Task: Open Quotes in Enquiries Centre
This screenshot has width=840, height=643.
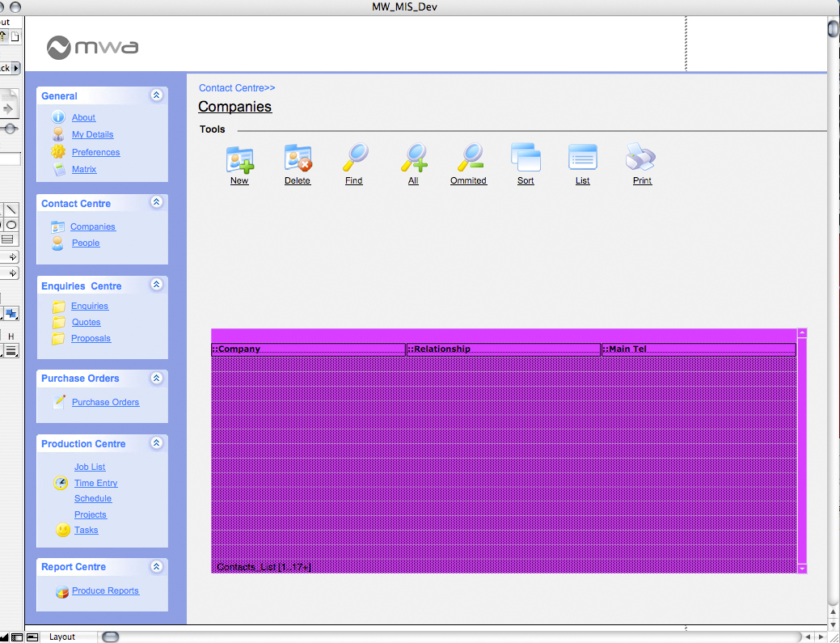Action: tap(86, 322)
